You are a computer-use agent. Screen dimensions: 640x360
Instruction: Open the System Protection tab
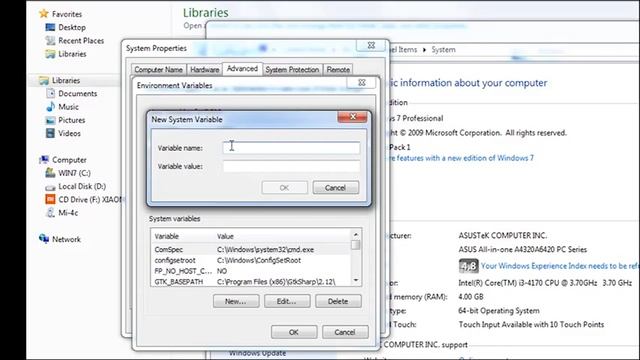(292, 70)
